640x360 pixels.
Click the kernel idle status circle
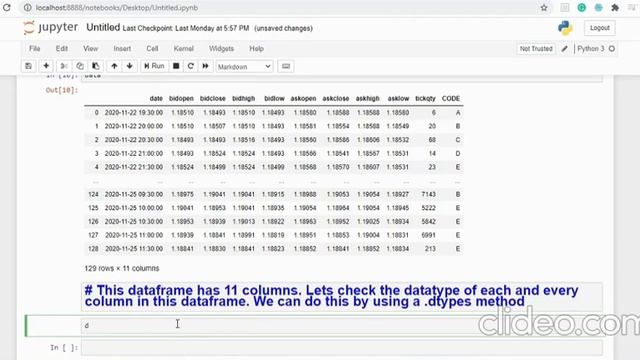point(611,49)
